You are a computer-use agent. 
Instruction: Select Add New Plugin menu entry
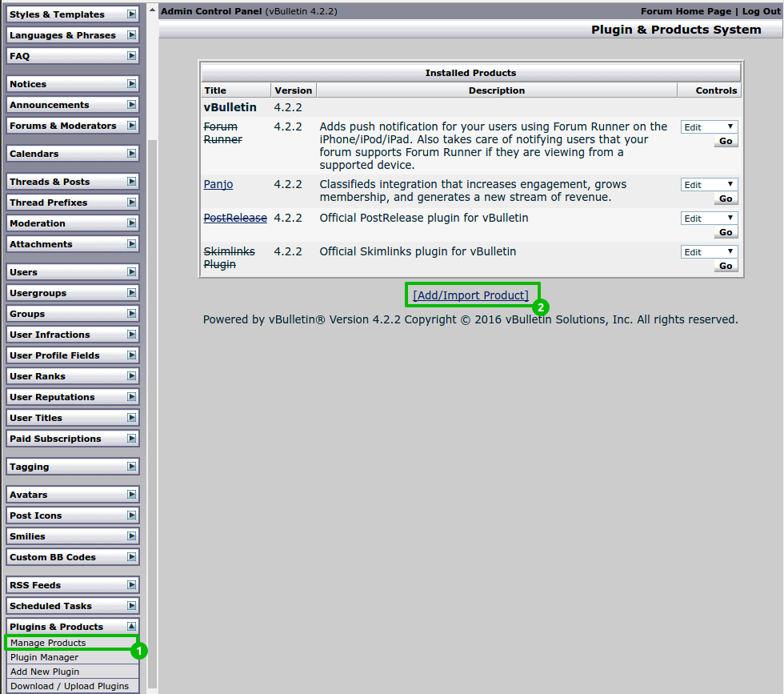tap(72, 672)
